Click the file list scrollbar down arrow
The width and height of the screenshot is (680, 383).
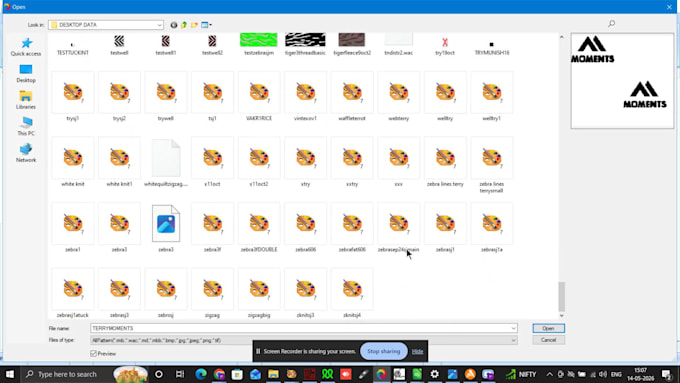(x=562, y=315)
